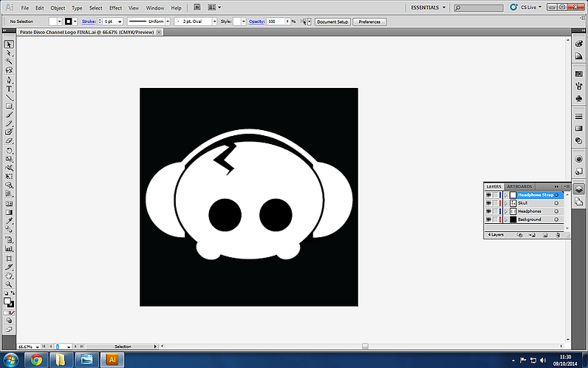588x368 pixels.
Task: Select the Magic Wand tool
Action: (x=9, y=61)
